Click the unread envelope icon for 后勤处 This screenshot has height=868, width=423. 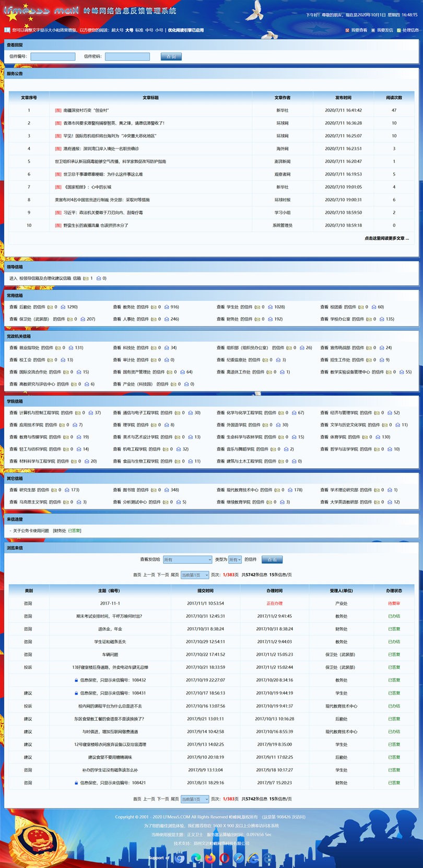pyautogui.click(x=50, y=307)
